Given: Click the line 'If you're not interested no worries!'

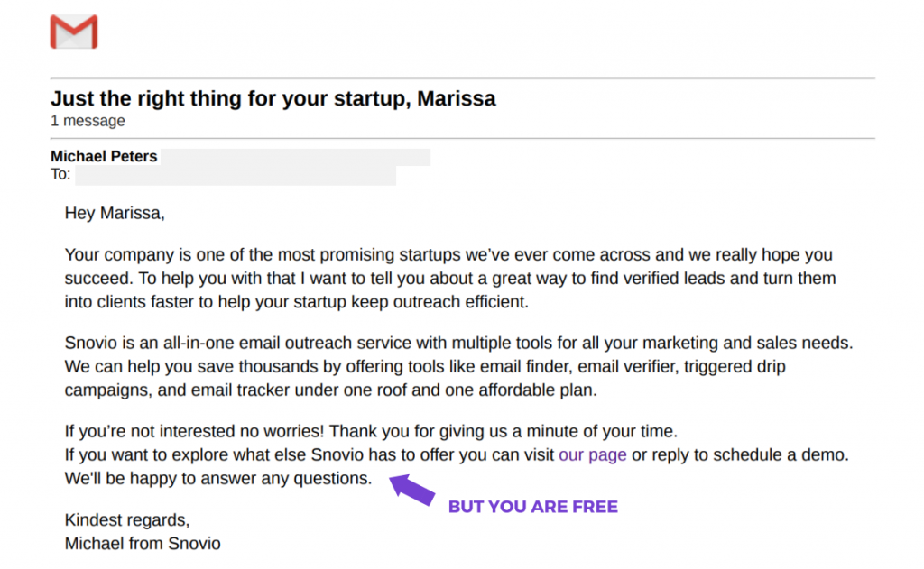Looking at the screenshot, I should [x=371, y=431].
